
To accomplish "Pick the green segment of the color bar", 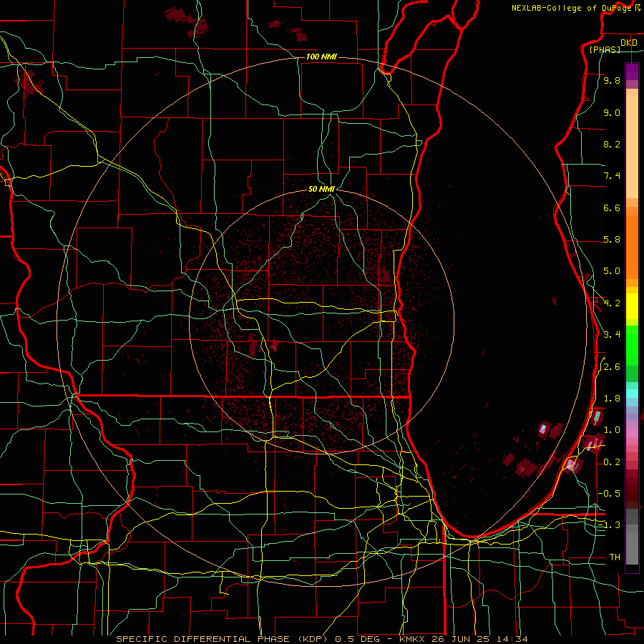I will pos(632,346).
